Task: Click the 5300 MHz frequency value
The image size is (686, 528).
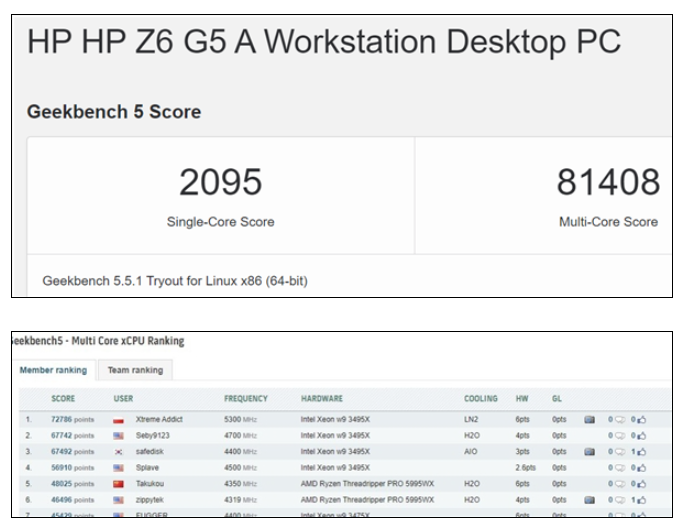Action: (241, 420)
